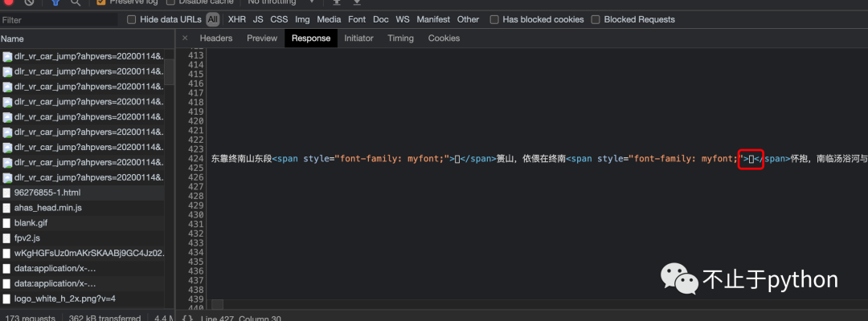Toggle the filter funnel icon
Viewport: 868px width, 321px height.
55,2
